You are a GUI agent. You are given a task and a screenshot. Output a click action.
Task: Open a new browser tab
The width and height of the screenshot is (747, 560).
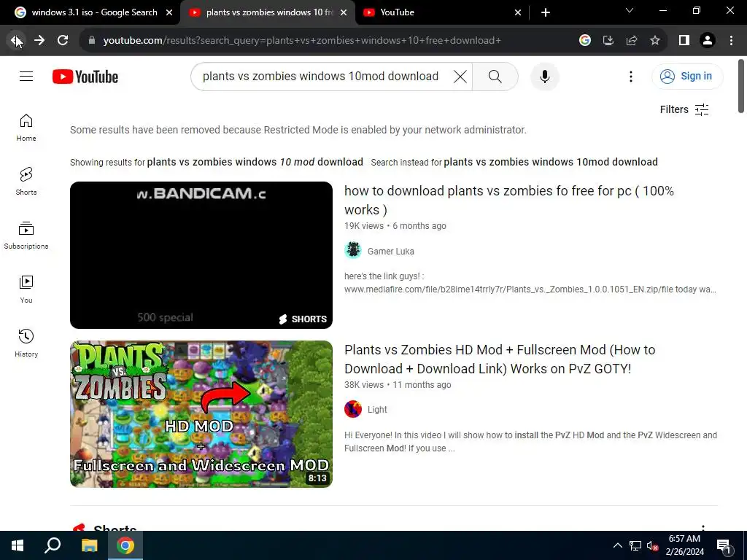point(546,12)
